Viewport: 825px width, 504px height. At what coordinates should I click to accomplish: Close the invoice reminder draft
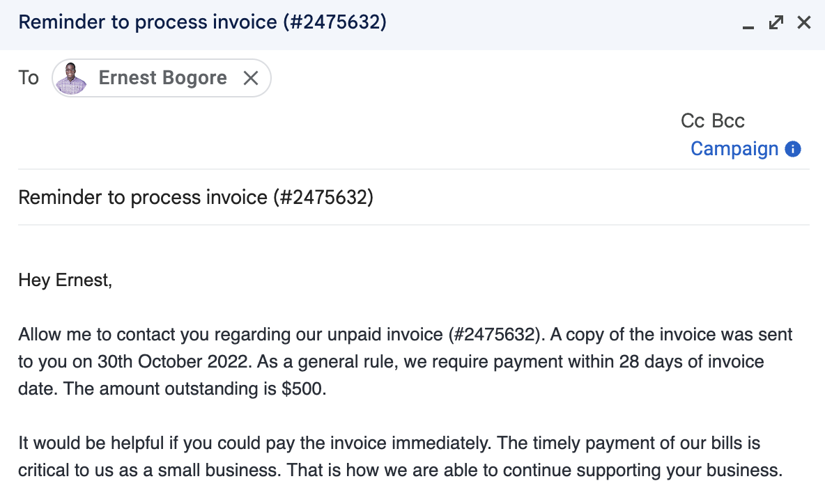[x=804, y=22]
